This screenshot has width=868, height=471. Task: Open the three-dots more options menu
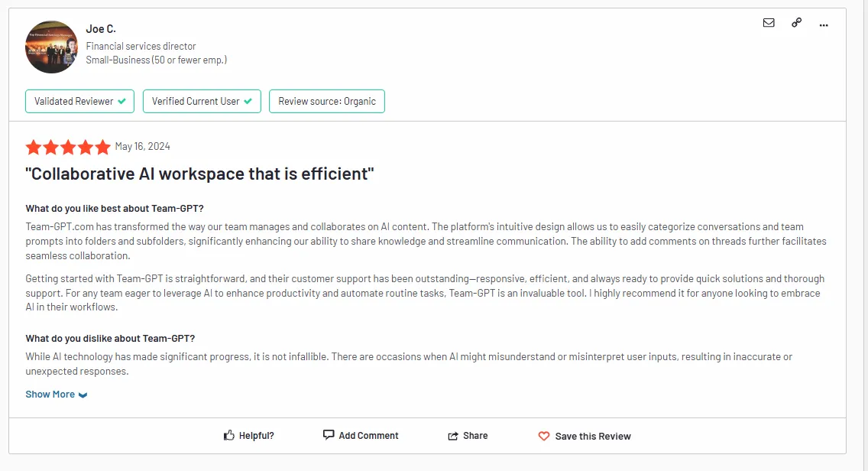click(x=824, y=25)
